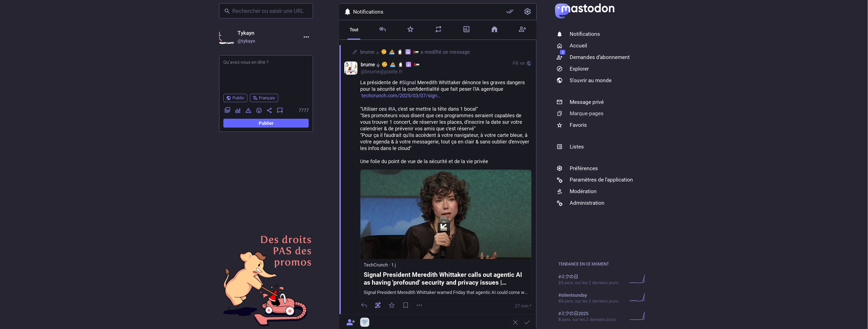Filter notifications by poll results

(x=466, y=29)
